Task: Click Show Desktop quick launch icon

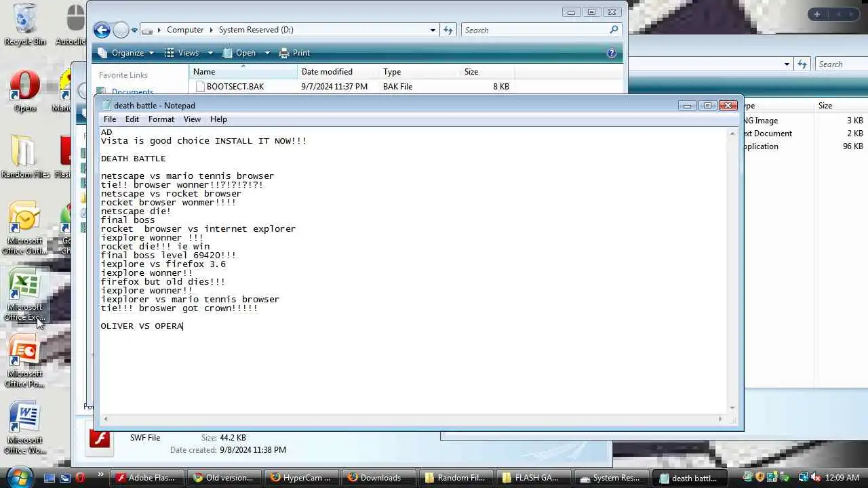Action: (x=50, y=478)
